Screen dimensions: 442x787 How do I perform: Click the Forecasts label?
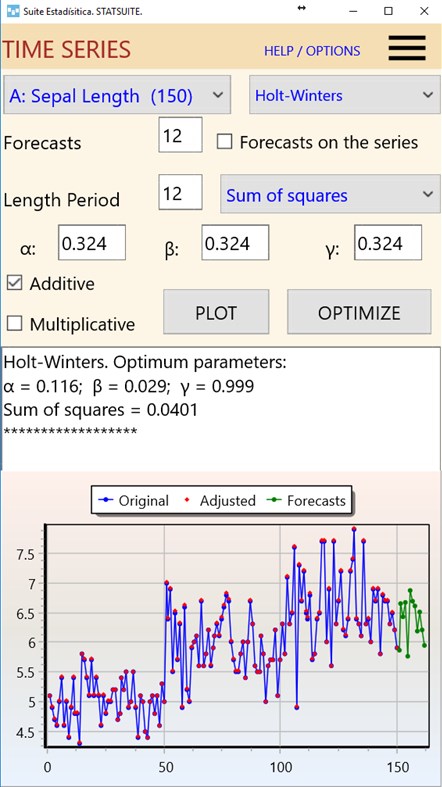click(x=42, y=143)
